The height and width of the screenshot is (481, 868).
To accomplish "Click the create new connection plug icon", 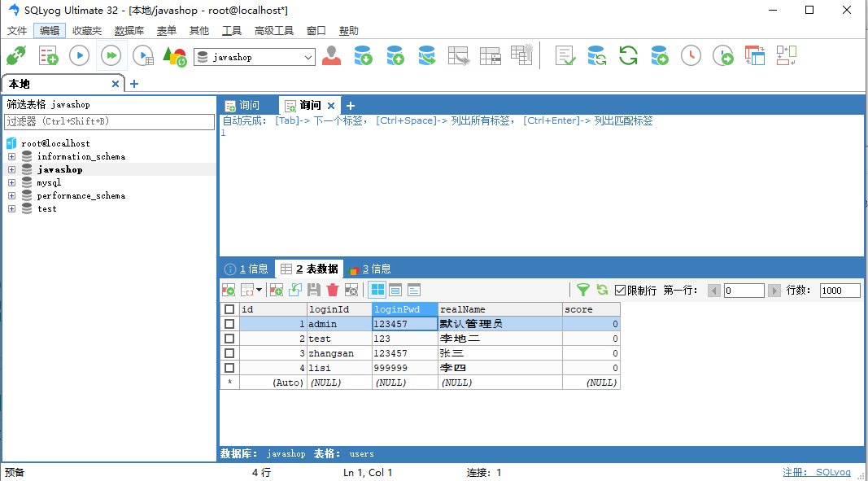I will coord(16,56).
